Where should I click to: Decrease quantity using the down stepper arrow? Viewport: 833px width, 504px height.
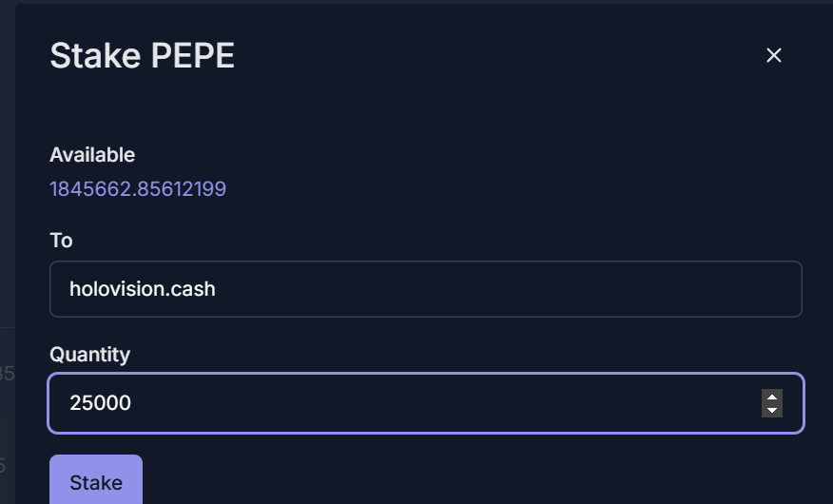pyautogui.click(x=772, y=410)
